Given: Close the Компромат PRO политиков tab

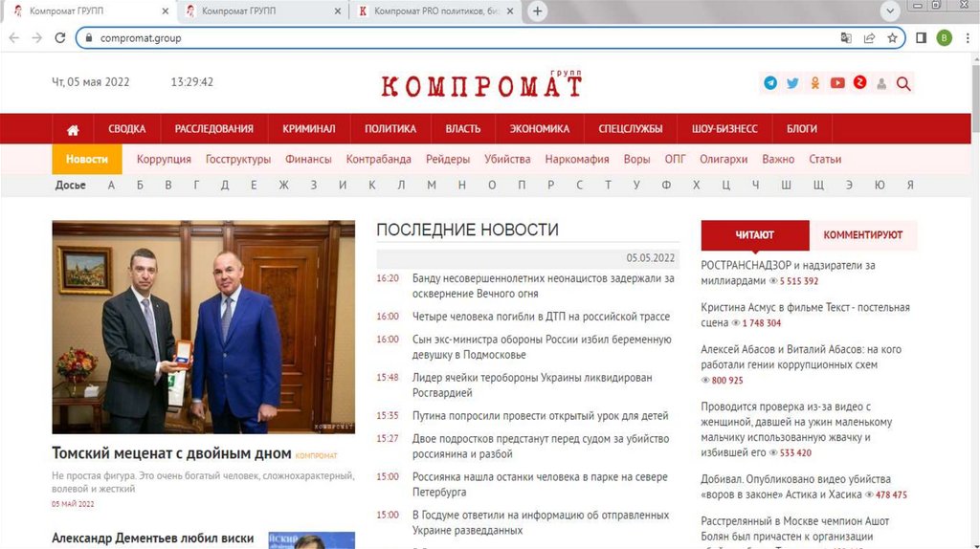Looking at the screenshot, I should (510, 11).
